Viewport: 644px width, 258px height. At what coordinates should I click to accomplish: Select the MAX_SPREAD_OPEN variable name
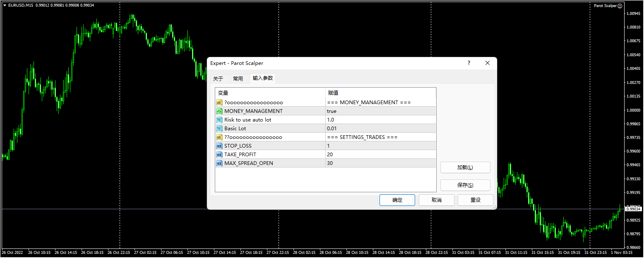click(249, 163)
